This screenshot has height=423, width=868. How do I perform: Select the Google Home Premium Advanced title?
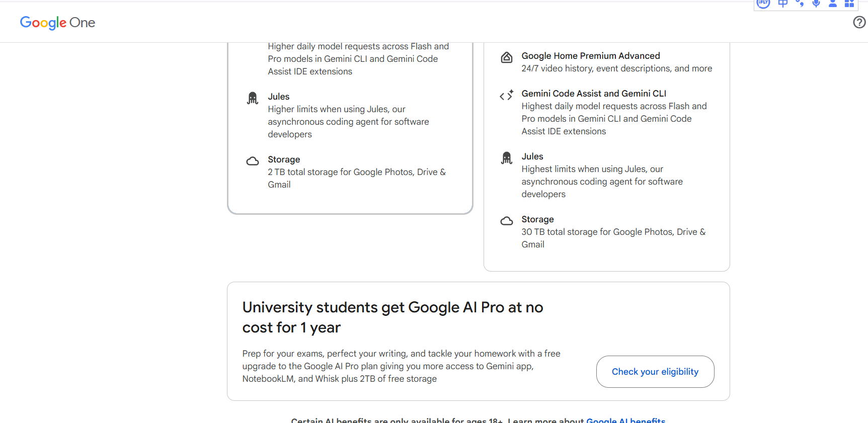click(590, 56)
